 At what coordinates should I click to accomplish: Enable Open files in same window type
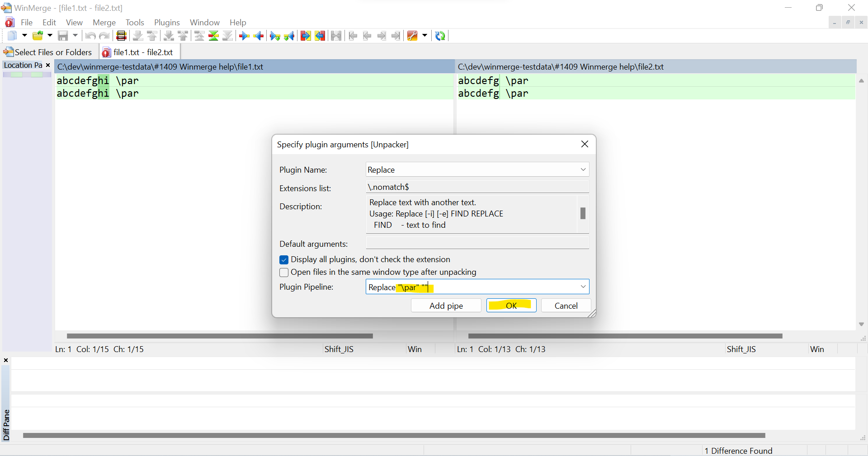pos(284,272)
